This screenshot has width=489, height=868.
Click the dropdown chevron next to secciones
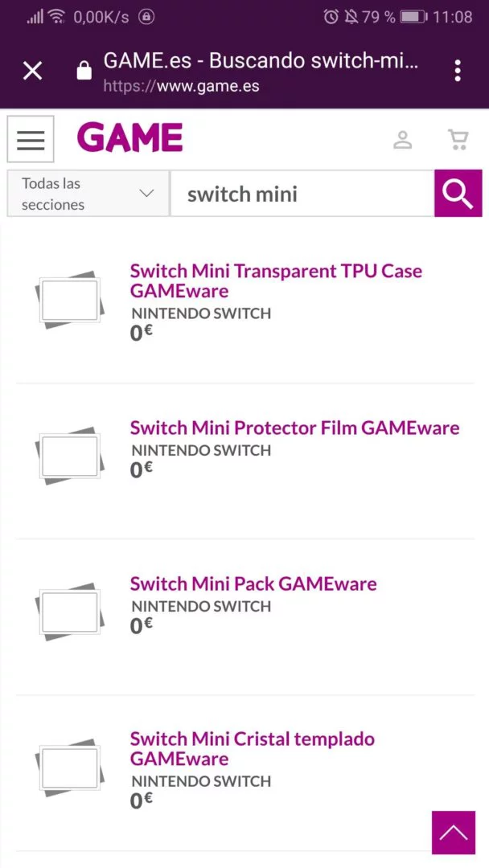click(146, 193)
